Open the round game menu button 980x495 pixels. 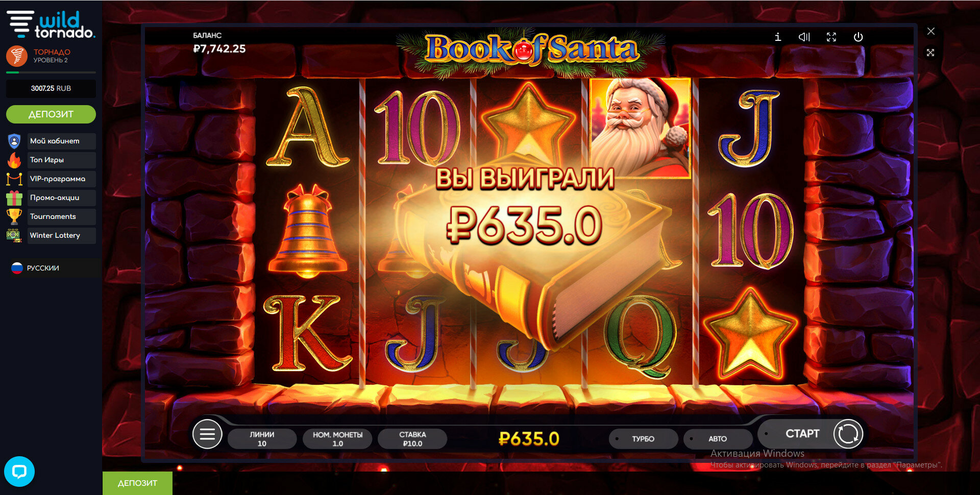(x=207, y=434)
